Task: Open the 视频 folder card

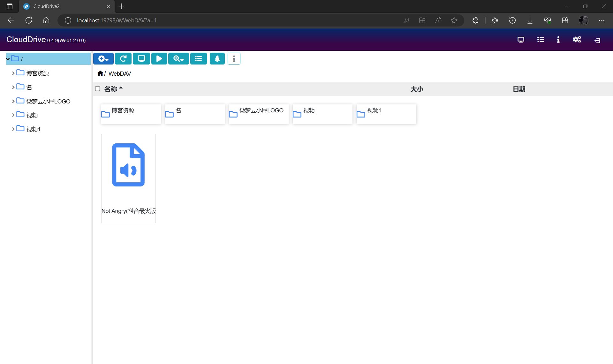Action: [x=322, y=114]
